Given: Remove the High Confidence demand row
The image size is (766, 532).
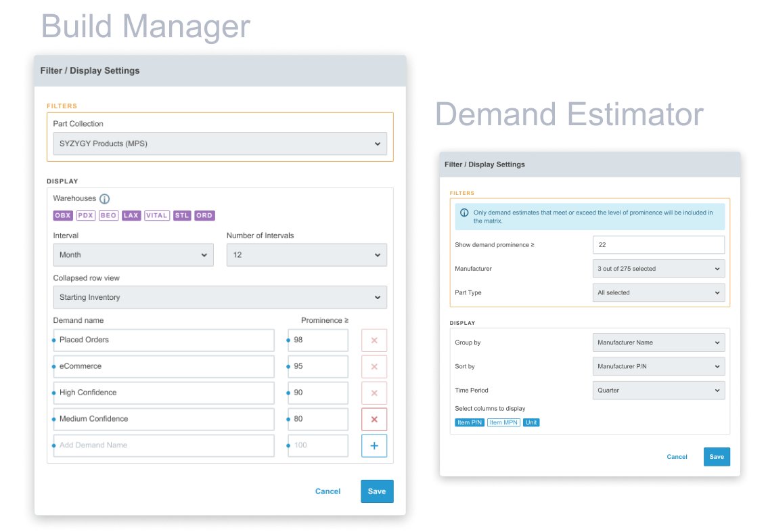Looking at the screenshot, I should click(x=374, y=393).
